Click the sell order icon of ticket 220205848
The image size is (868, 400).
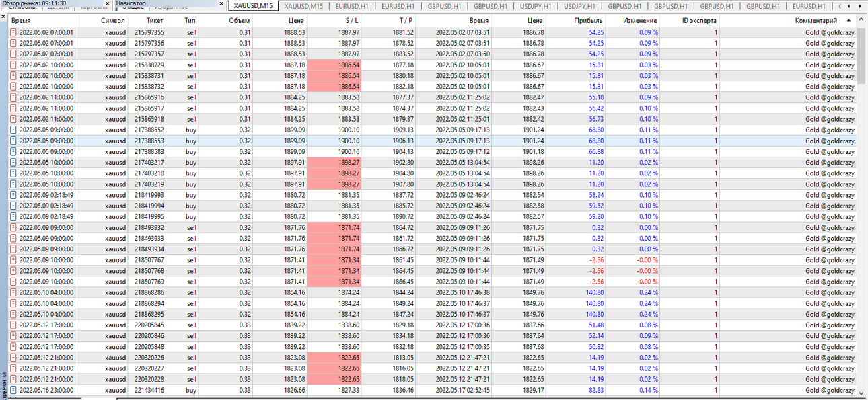pos(13,347)
